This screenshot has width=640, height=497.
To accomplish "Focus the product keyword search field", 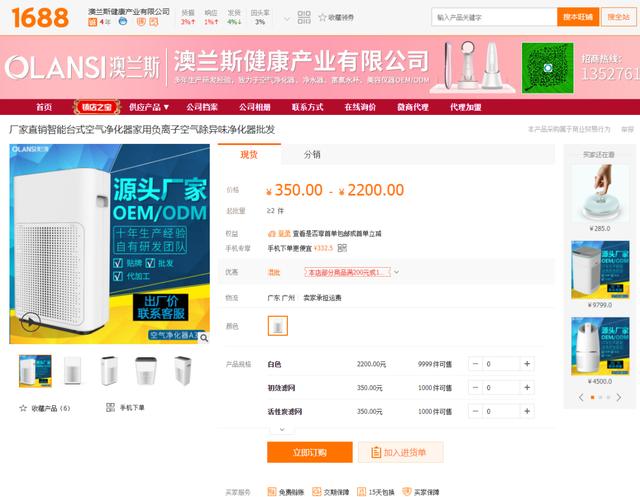I will click(494, 17).
